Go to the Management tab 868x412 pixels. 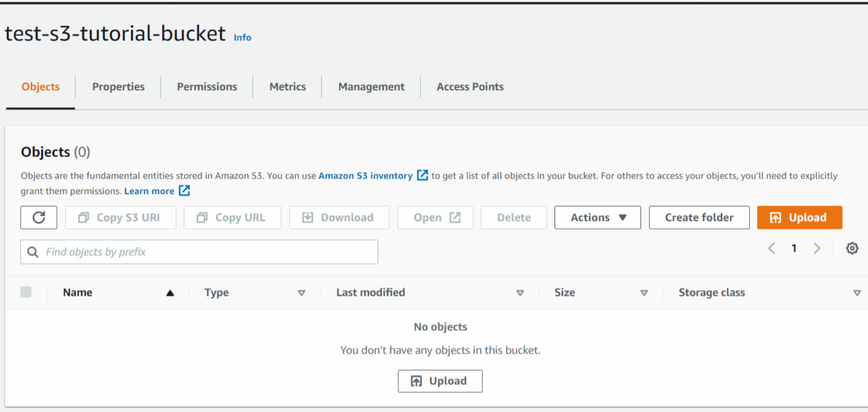click(371, 87)
